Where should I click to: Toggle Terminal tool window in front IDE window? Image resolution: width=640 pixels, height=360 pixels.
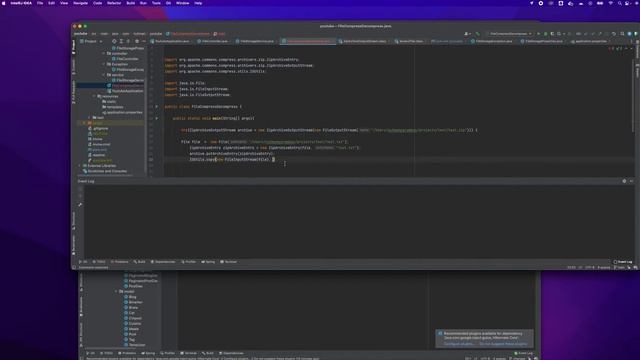click(x=229, y=262)
